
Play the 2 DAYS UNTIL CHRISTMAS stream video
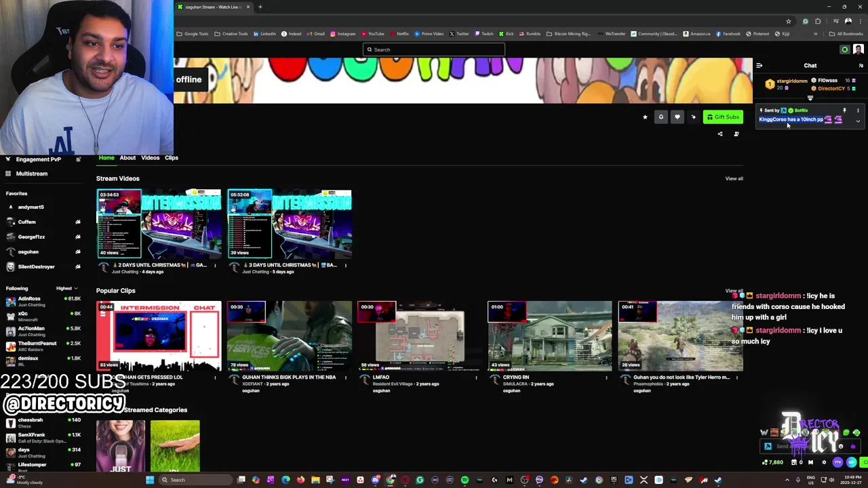pyautogui.click(x=159, y=224)
